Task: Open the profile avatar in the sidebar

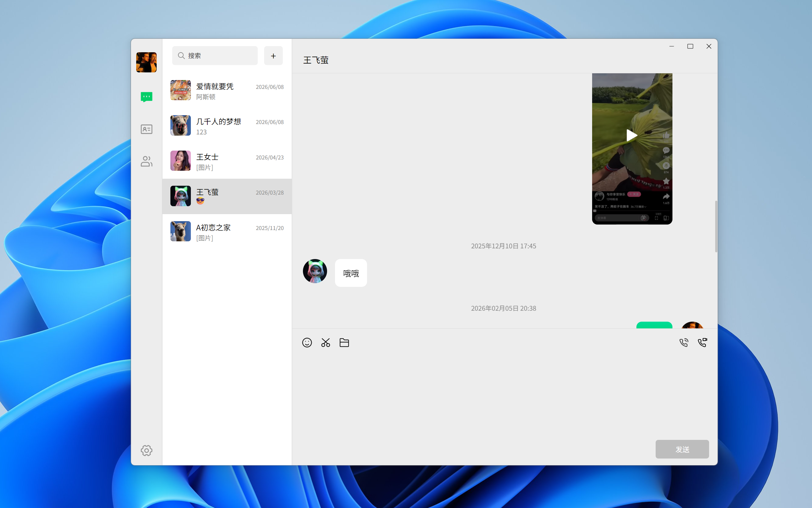Action: coord(146,62)
